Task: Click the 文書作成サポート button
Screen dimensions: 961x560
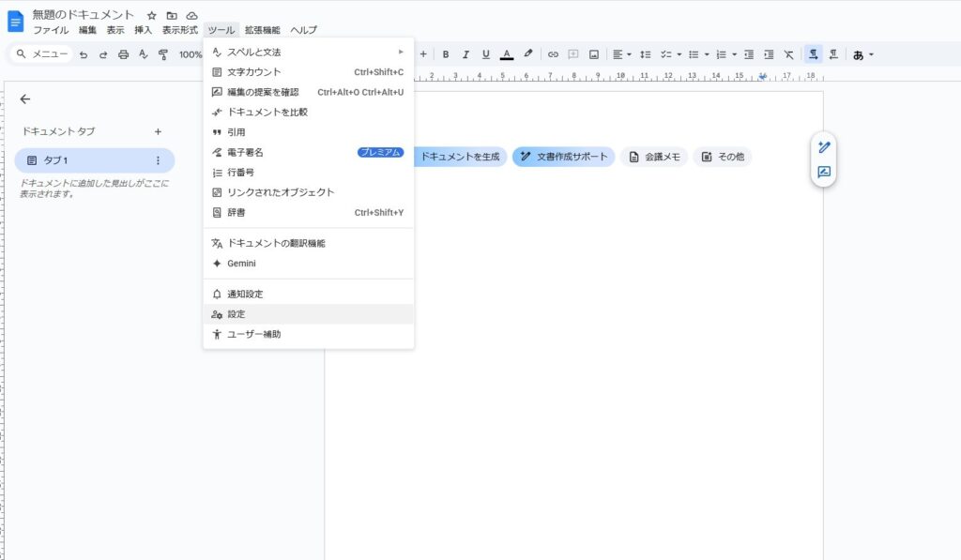Action: [563, 157]
